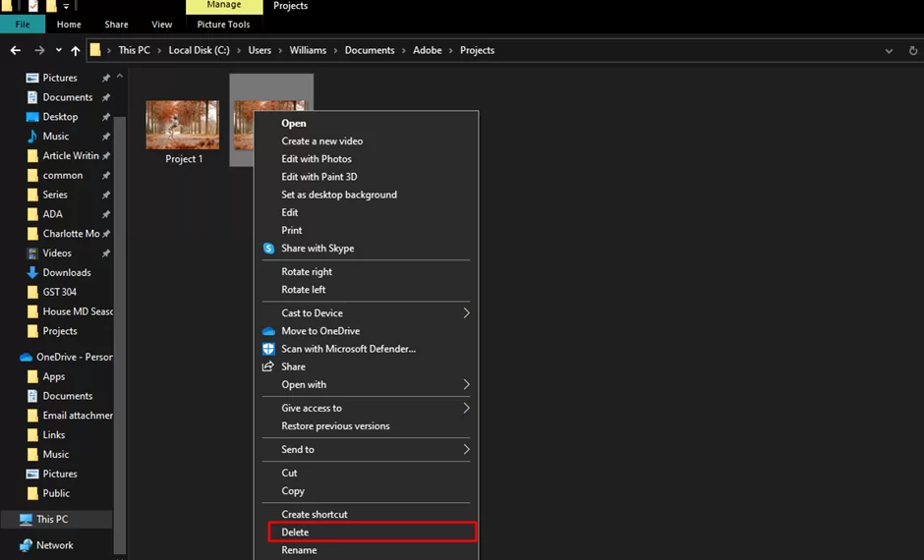924x560 pixels.
Task: Open the File tab
Action: click(x=23, y=25)
